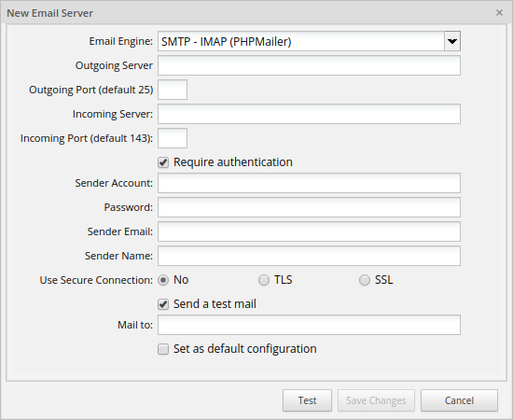The image size is (513, 420).
Task: Click the Sender Email text field
Action: click(x=309, y=231)
